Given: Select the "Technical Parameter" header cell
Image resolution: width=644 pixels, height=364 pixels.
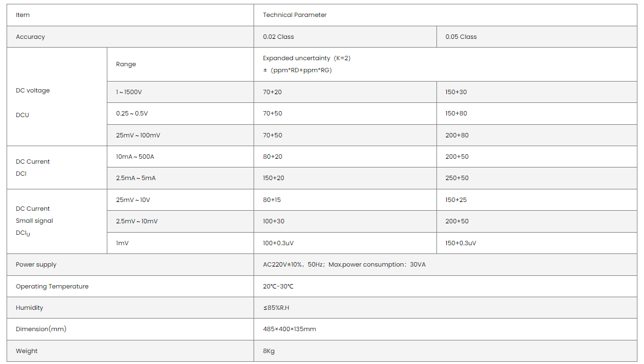Looking at the screenshot, I should (x=295, y=15).
